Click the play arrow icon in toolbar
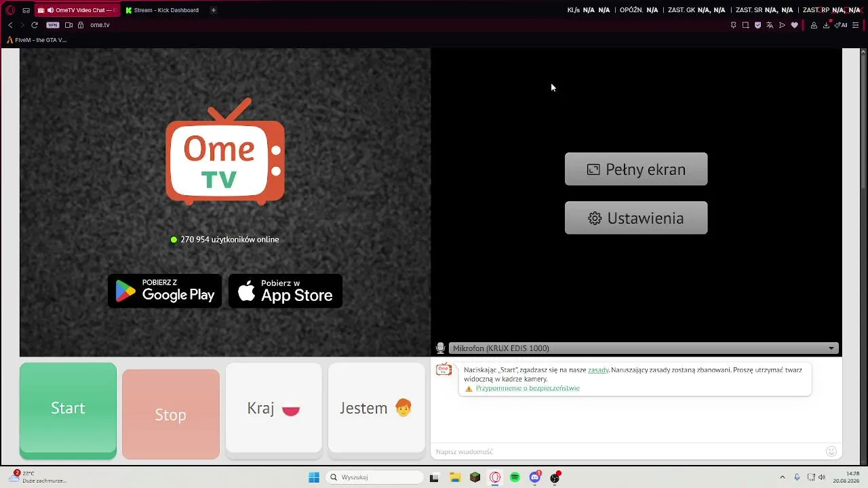This screenshot has width=868, height=488. coord(782,25)
